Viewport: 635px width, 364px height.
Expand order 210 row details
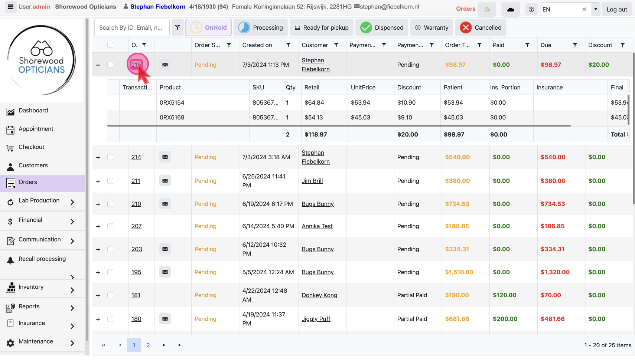98,204
